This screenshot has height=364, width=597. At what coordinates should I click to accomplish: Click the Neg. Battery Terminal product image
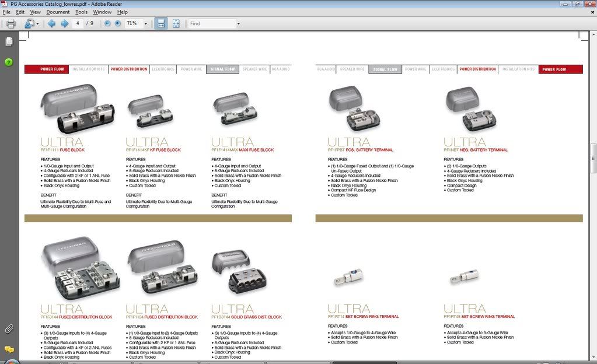[470, 110]
